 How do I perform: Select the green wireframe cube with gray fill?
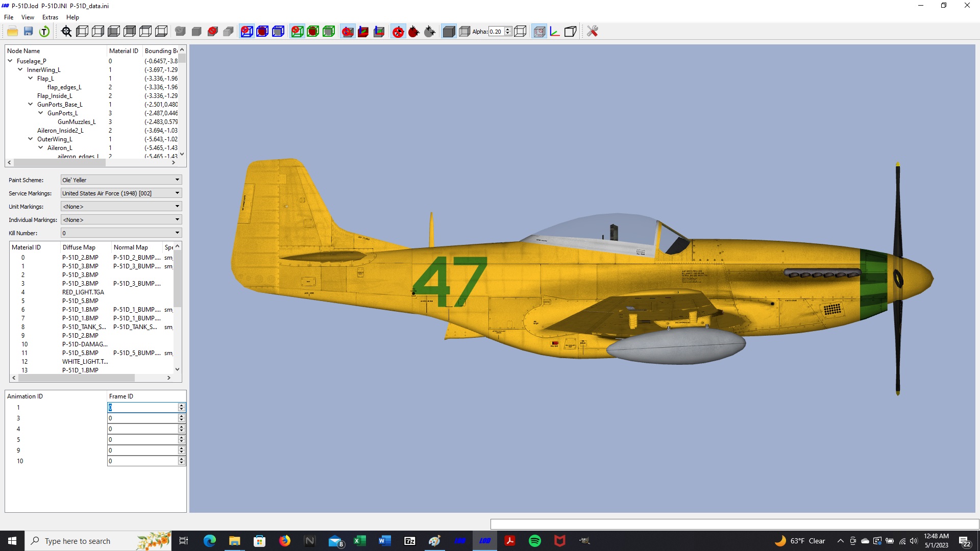coord(329,32)
